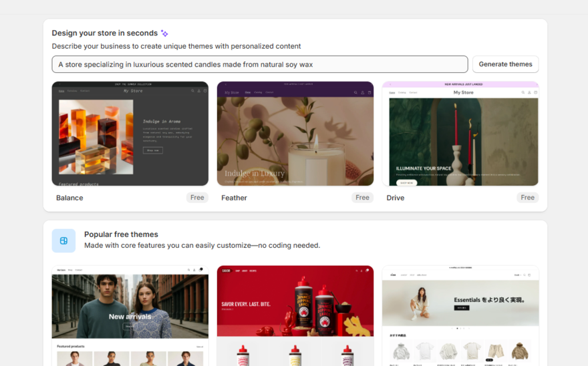Screen dimensions: 588x366
Task: Click the Feather theme name
Action: tap(234, 198)
